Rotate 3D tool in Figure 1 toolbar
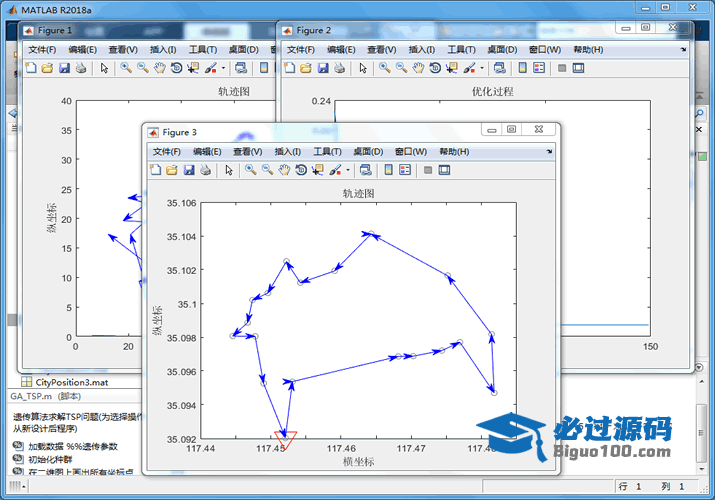The image size is (715, 500). [x=176, y=68]
